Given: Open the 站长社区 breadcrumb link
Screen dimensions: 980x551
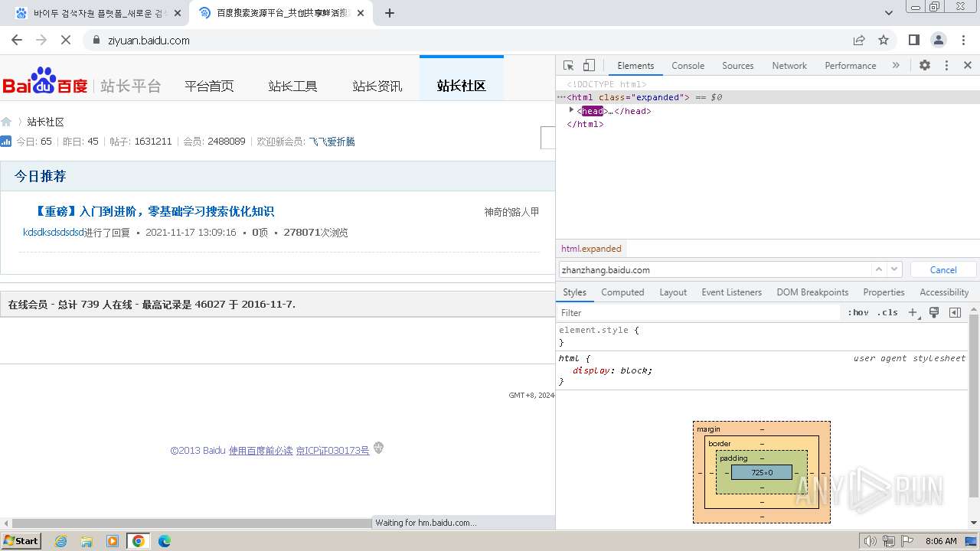Looking at the screenshot, I should click(45, 122).
